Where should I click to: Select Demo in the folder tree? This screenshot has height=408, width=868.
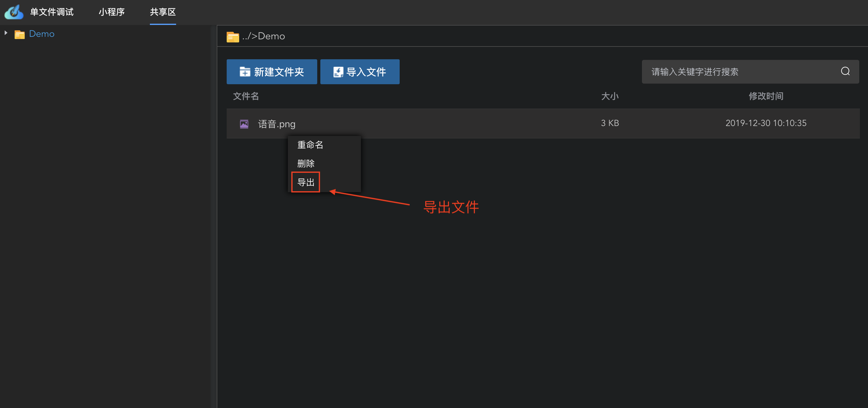click(x=42, y=34)
